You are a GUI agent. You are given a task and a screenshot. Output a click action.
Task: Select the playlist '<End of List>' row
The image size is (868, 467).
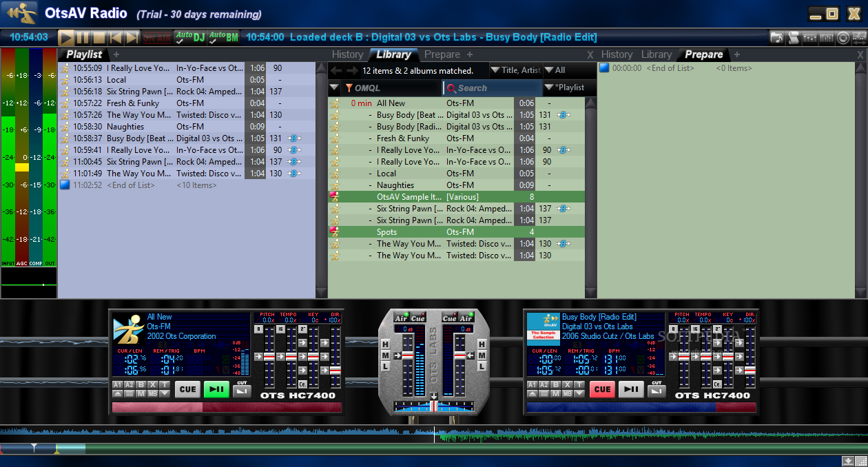(x=186, y=185)
